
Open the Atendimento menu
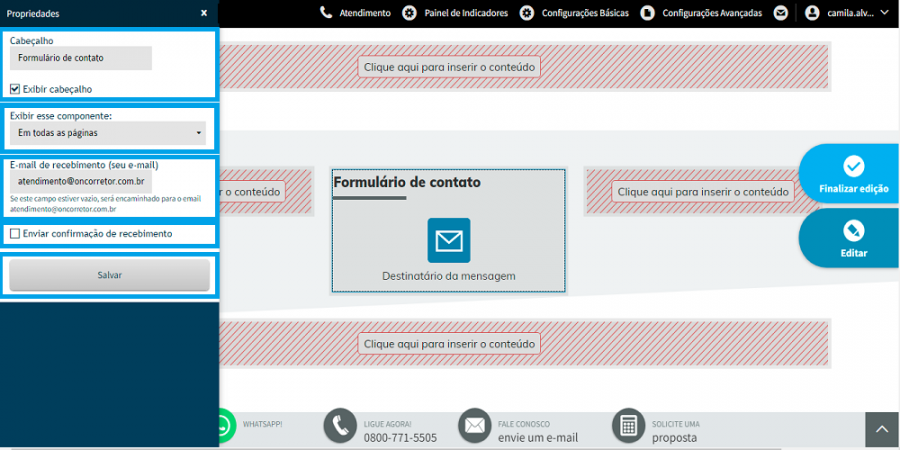[355, 13]
